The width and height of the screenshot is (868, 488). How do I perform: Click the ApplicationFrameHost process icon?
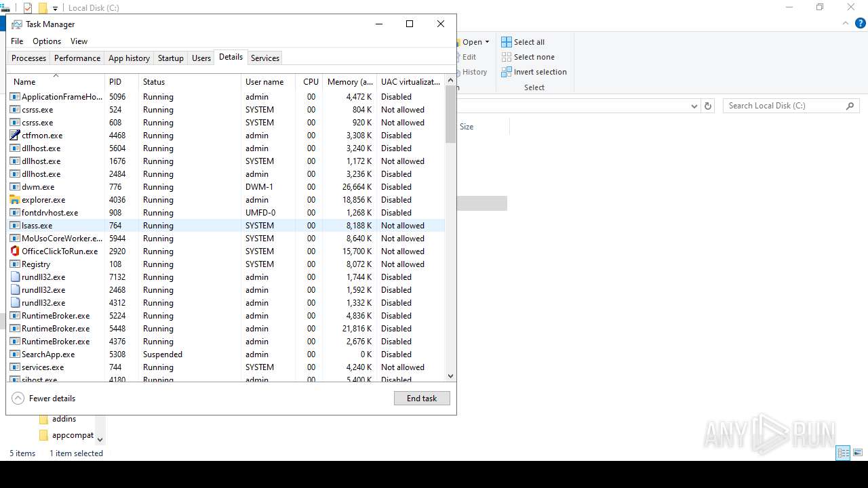coord(15,97)
